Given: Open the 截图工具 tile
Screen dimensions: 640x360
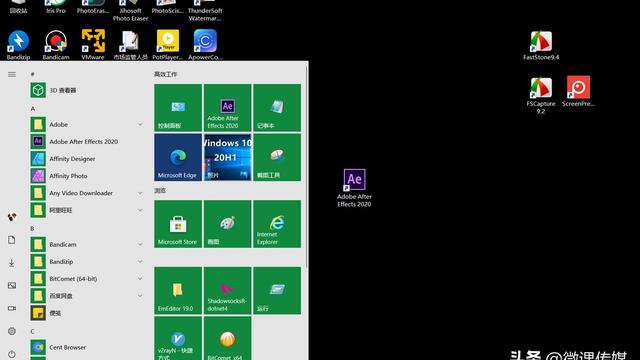Looking at the screenshot, I should (x=277, y=157).
